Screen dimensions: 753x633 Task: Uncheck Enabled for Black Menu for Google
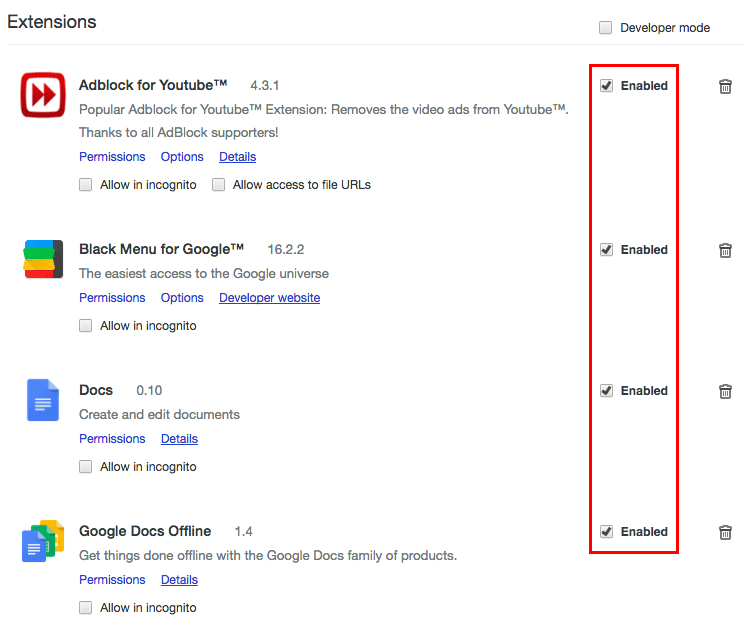coord(607,250)
